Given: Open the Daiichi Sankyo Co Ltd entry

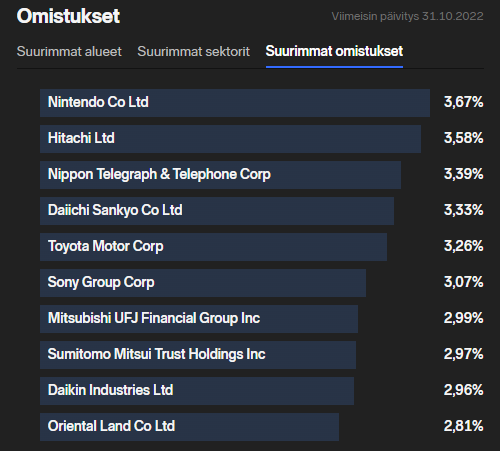Looking at the screenshot, I should [x=217, y=211].
